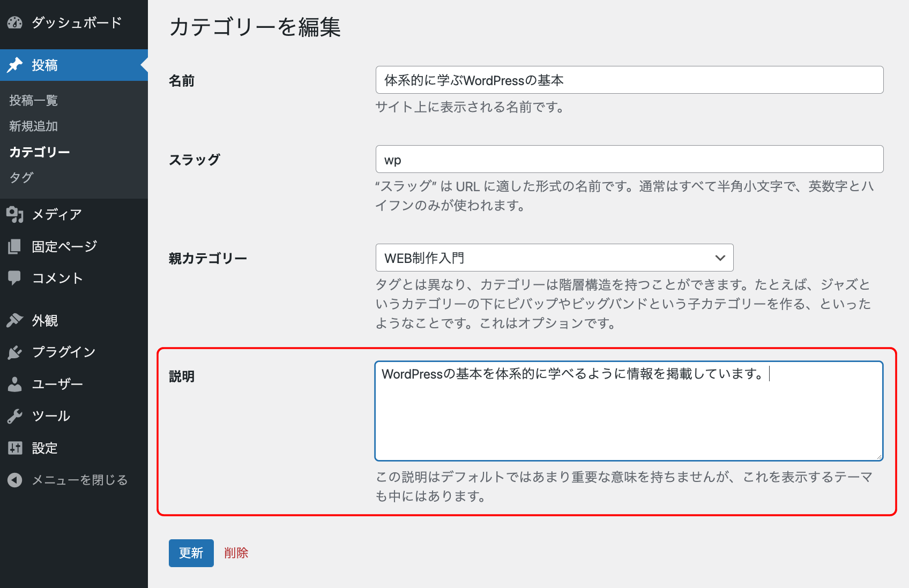Click the user silhouette icon for ユーザー

pos(15,384)
